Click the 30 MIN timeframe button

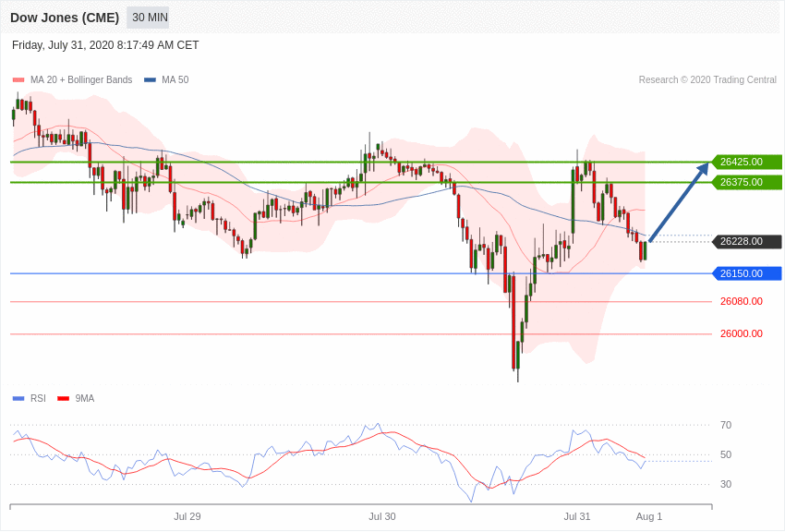click(x=148, y=18)
